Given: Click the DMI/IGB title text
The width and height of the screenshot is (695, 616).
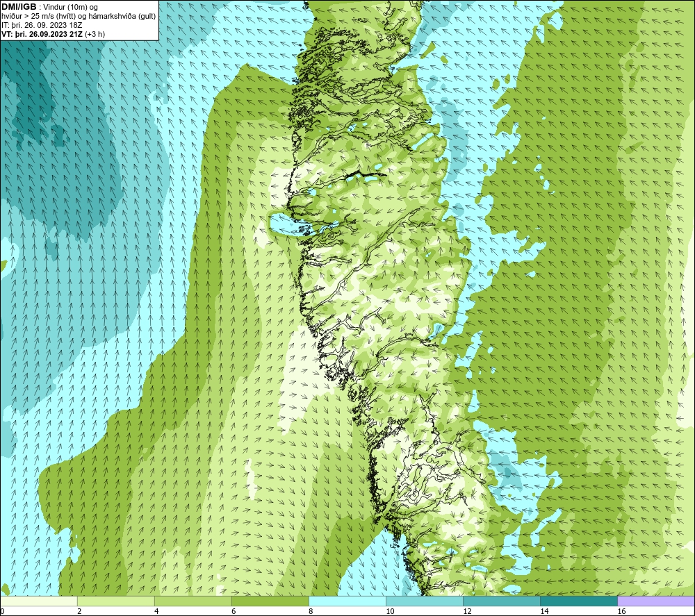Looking at the screenshot, I should tap(19, 7).
